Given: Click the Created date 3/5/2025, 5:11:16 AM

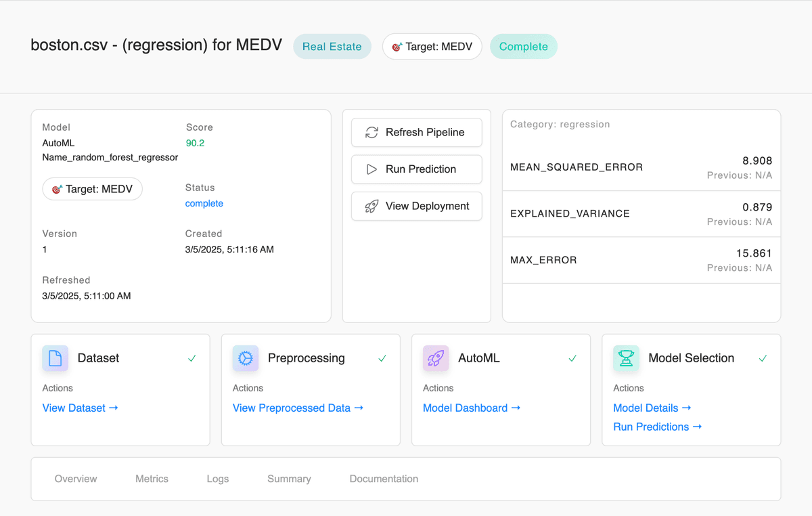Looking at the screenshot, I should point(229,250).
